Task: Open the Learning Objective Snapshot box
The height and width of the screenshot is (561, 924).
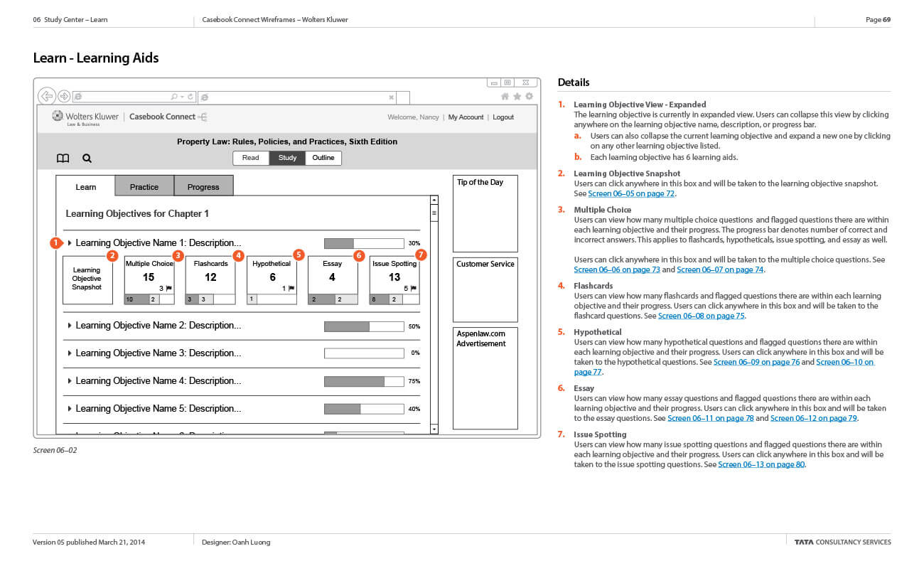Action: 87,280
